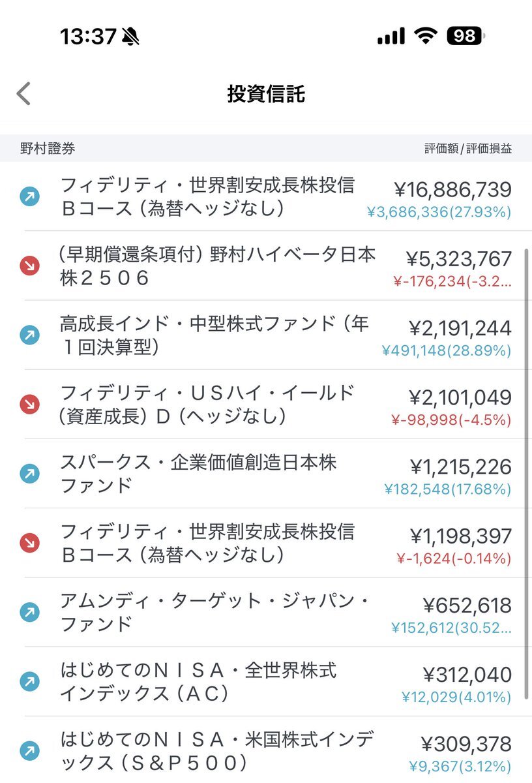532x783 pixels.
Task: Select はじめてのＮＩＳＡ・全世界株式 row
Action: [x=266, y=682]
